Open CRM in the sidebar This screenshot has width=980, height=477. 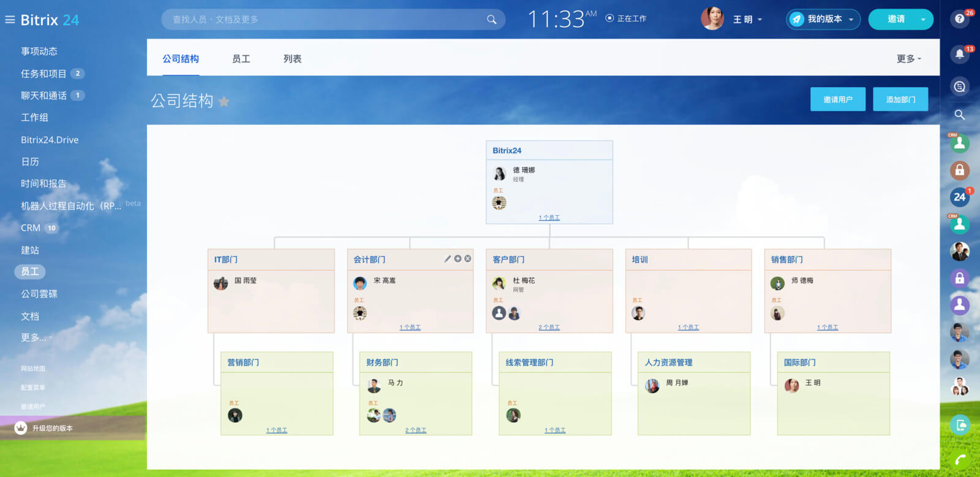pyautogui.click(x=31, y=228)
